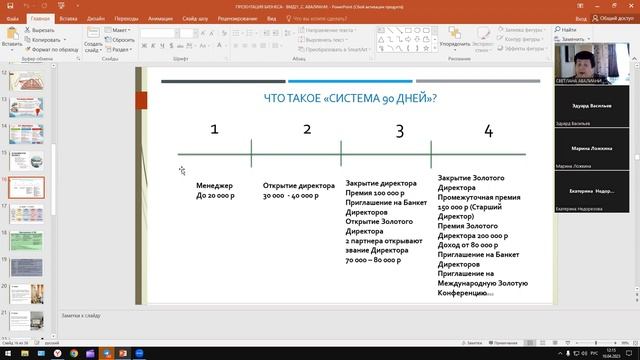640x360 pixels.
Task: Toggle Comments (Примечания) in status bar
Action: tap(503, 343)
